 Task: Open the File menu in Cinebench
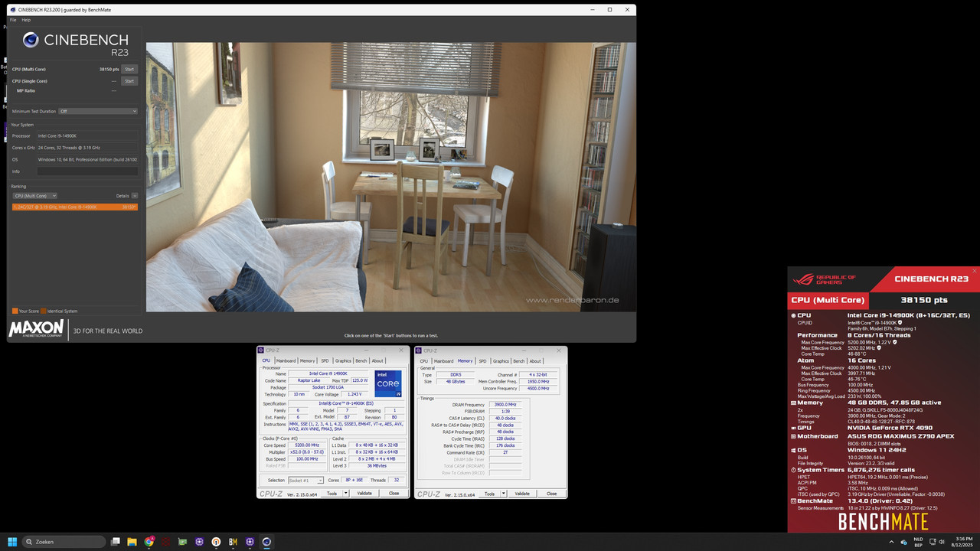click(x=13, y=20)
